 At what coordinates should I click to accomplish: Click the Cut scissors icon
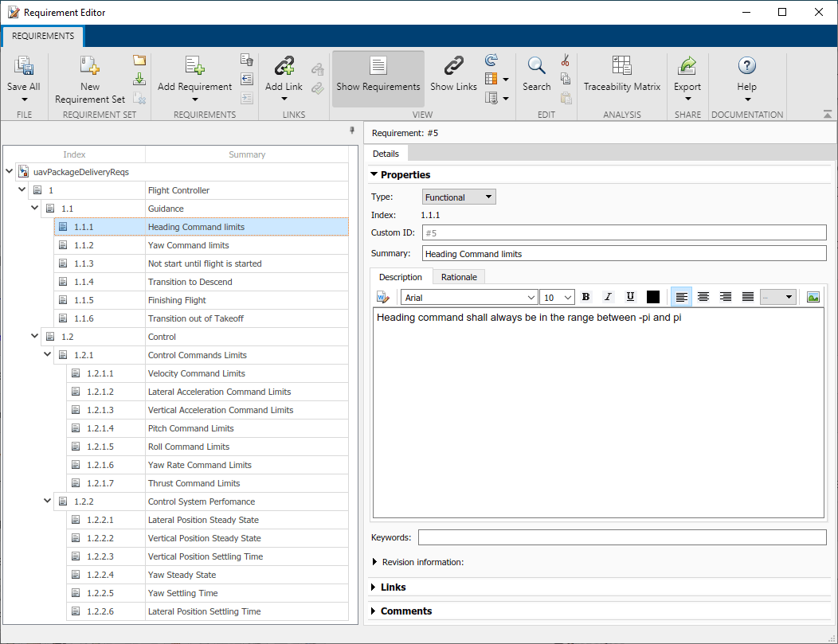pyautogui.click(x=566, y=60)
